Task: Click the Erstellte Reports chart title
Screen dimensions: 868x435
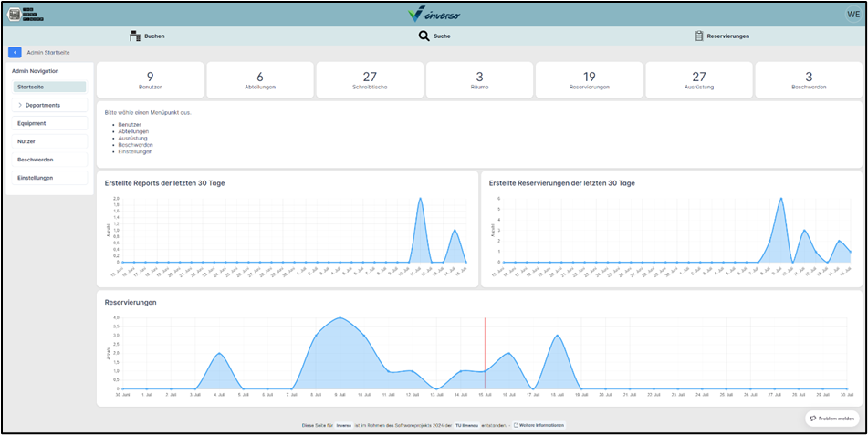Action: pos(164,183)
